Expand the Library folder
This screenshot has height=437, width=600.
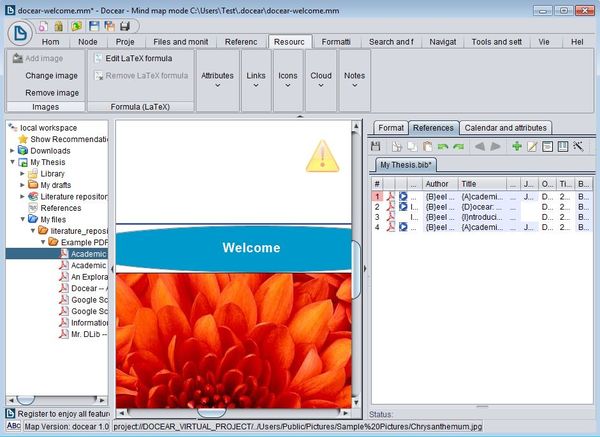23,174
